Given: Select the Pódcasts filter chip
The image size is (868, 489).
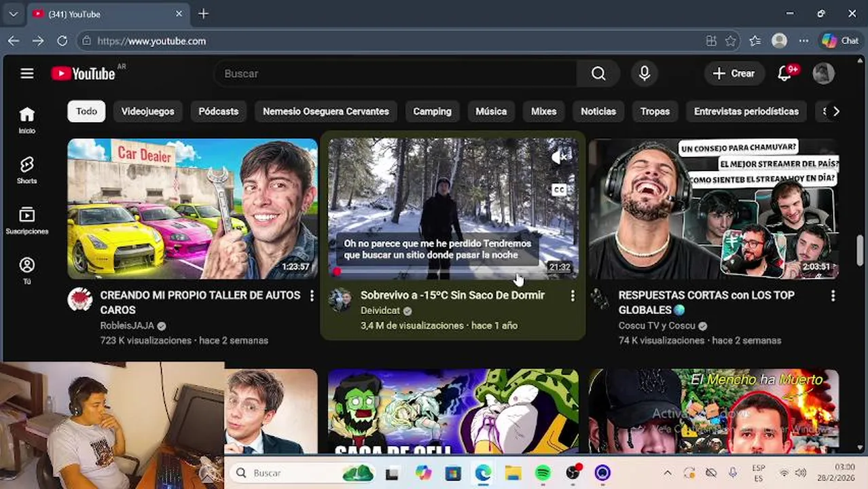Looking at the screenshot, I should click(x=218, y=111).
